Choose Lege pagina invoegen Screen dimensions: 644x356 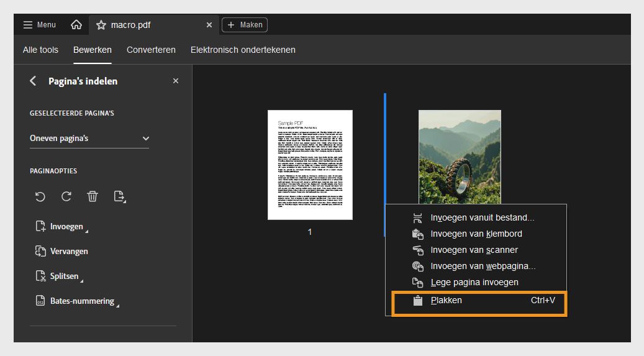pyautogui.click(x=476, y=283)
